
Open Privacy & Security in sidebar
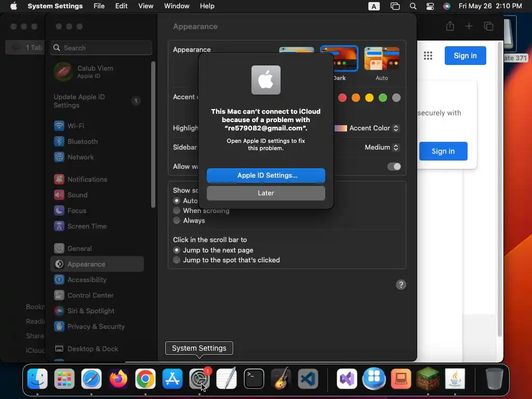[x=97, y=327]
